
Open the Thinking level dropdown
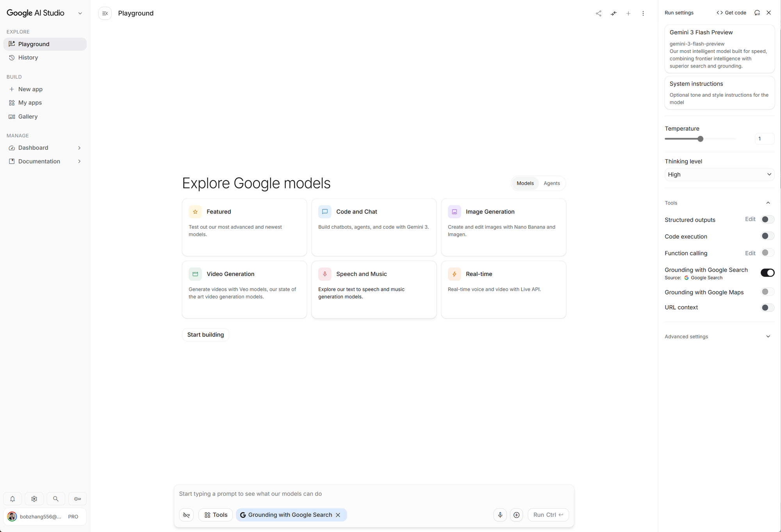pyautogui.click(x=719, y=174)
